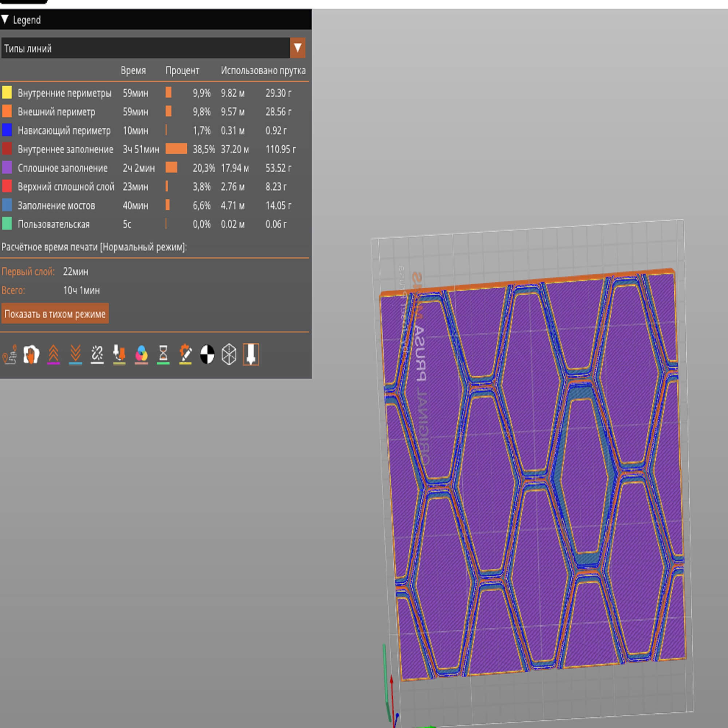The width and height of the screenshot is (728, 728).
Task: Click the Первый слой 22мин value
Action: [76, 272]
